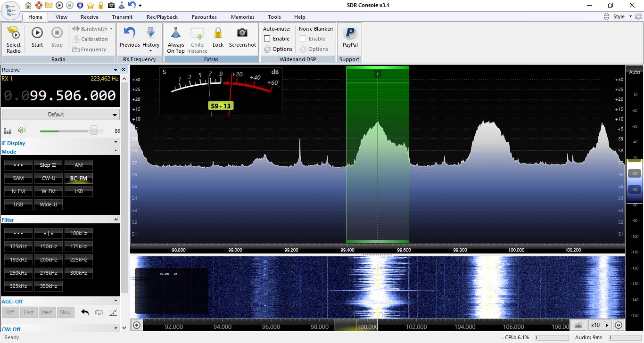644x343 pixels.
Task: Click the Previous frequency arrow icon
Action: pos(129,33)
